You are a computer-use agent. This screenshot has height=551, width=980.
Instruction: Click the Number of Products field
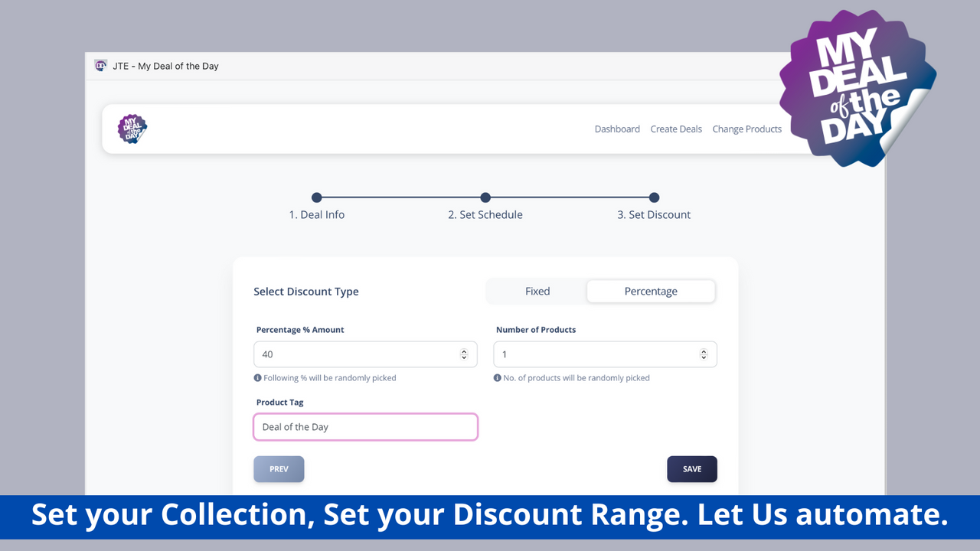pyautogui.click(x=605, y=354)
